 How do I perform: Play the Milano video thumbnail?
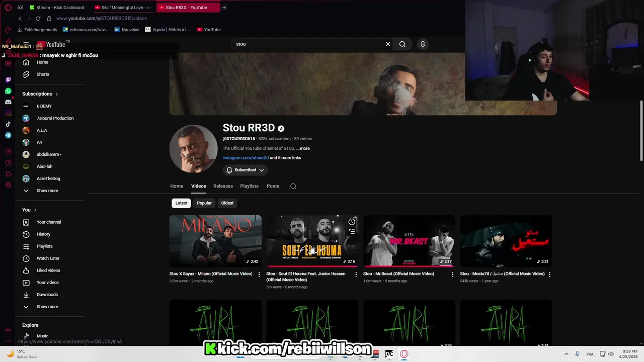pyautogui.click(x=215, y=241)
